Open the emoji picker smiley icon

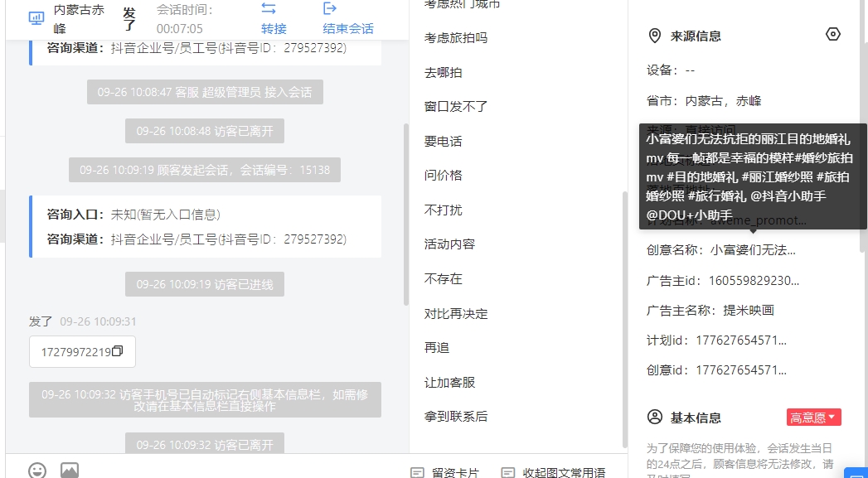[37, 471]
